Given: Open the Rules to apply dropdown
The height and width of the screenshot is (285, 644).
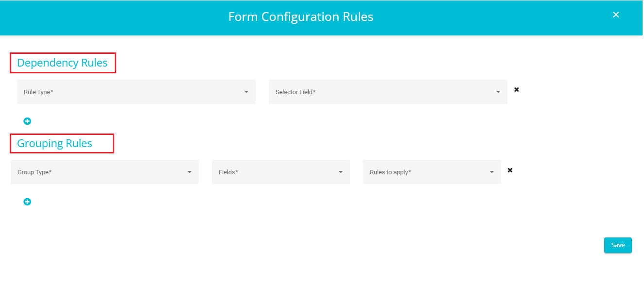Looking at the screenshot, I should tap(432, 172).
